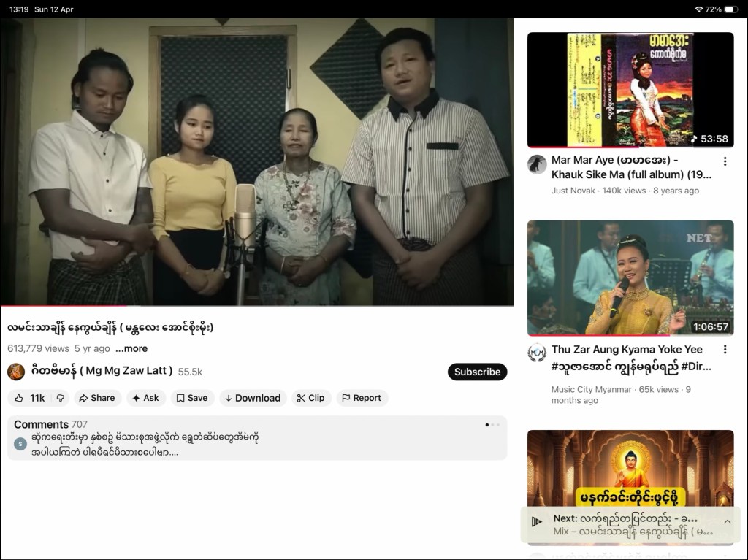Like the video with thumbs up
Screen dimensions: 748x560
click(x=30, y=398)
